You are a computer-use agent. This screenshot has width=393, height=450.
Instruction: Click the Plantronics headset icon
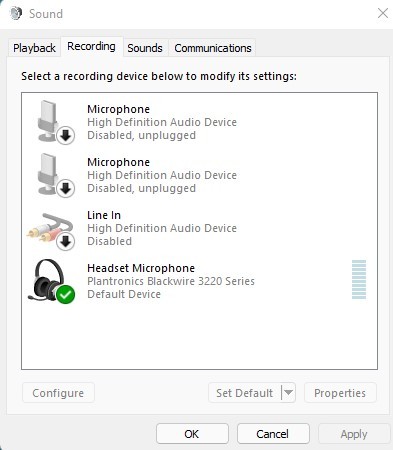click(x=51, y=281)
